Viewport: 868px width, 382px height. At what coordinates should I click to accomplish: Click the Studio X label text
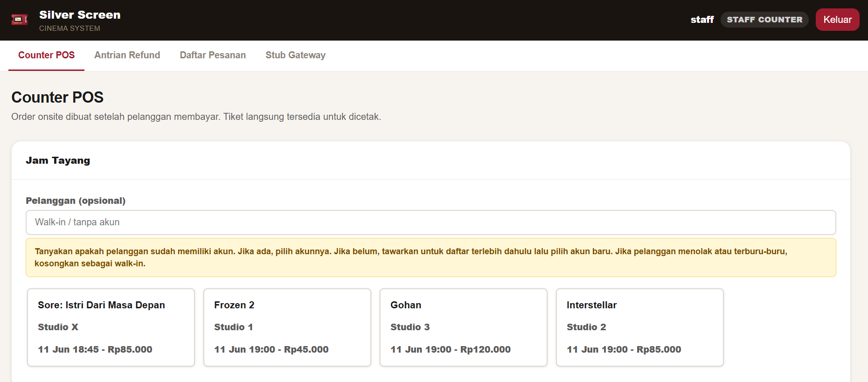pyautogui.click(x=58, y=327)
